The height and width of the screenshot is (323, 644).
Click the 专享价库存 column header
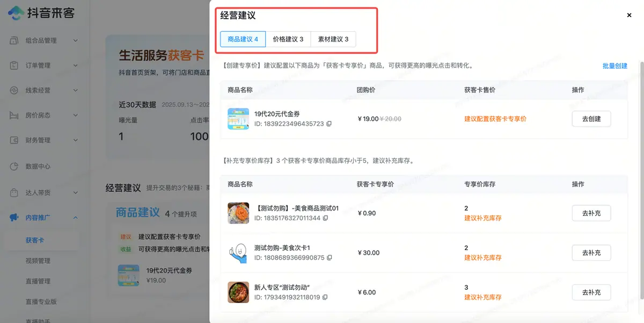pyautogui.click(x=480, y=184)
